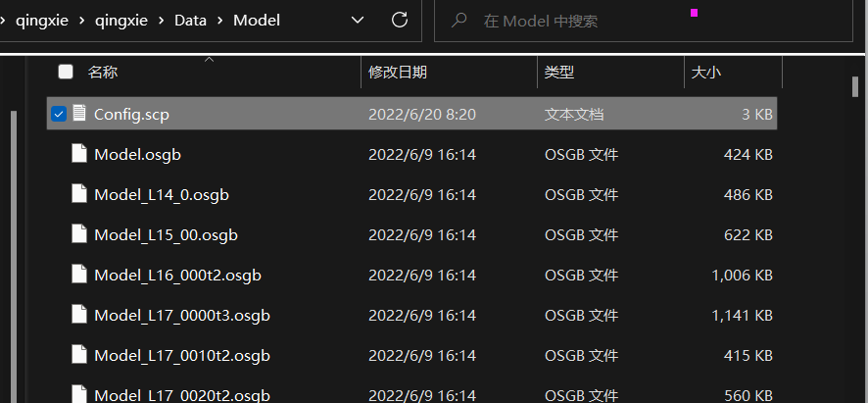Screen dimensions: 868x403
Task: Refresh the Model folder view
Action: [399, 21]
